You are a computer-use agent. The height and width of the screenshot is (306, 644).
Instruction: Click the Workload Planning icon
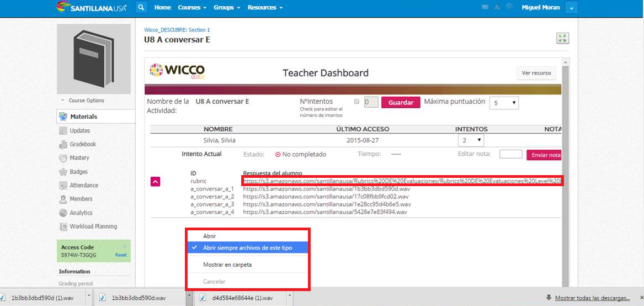[x=63, y=226]
